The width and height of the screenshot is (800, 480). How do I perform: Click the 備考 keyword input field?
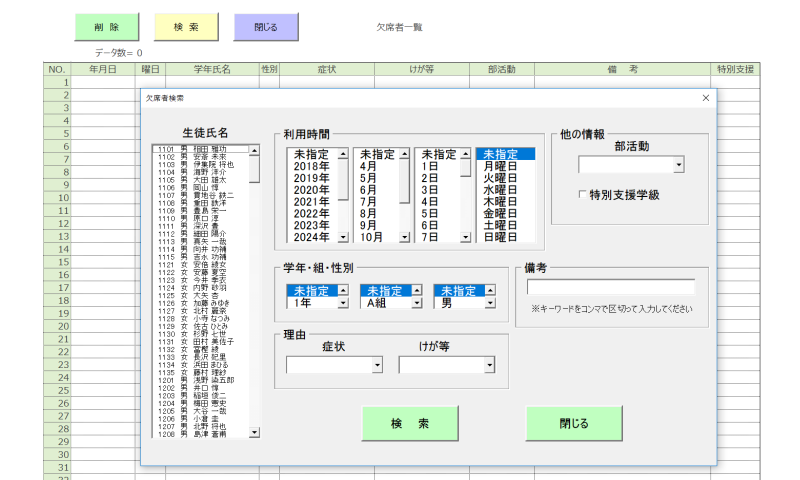pos(611,287)
